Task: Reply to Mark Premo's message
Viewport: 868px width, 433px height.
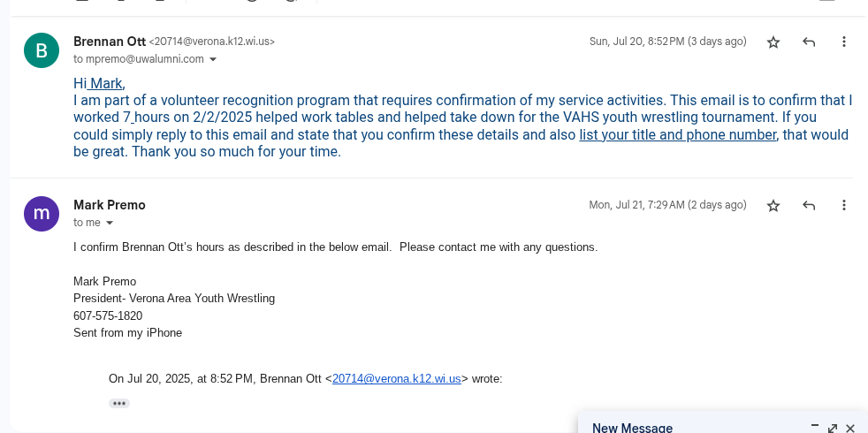Action: [809, 205]
